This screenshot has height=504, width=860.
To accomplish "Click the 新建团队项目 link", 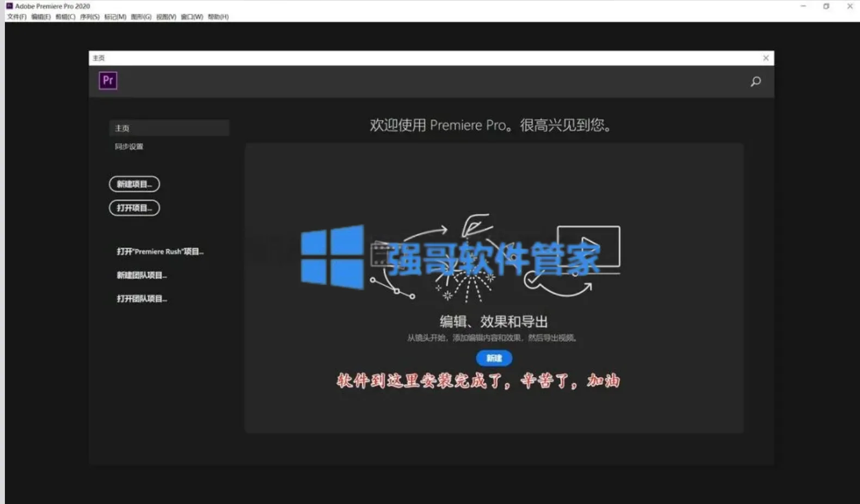I will 142,275.
